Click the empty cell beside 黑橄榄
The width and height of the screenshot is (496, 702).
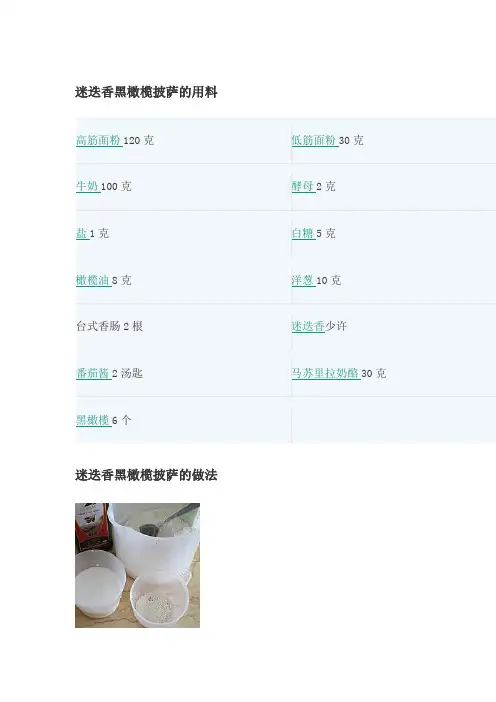(393, 420)
